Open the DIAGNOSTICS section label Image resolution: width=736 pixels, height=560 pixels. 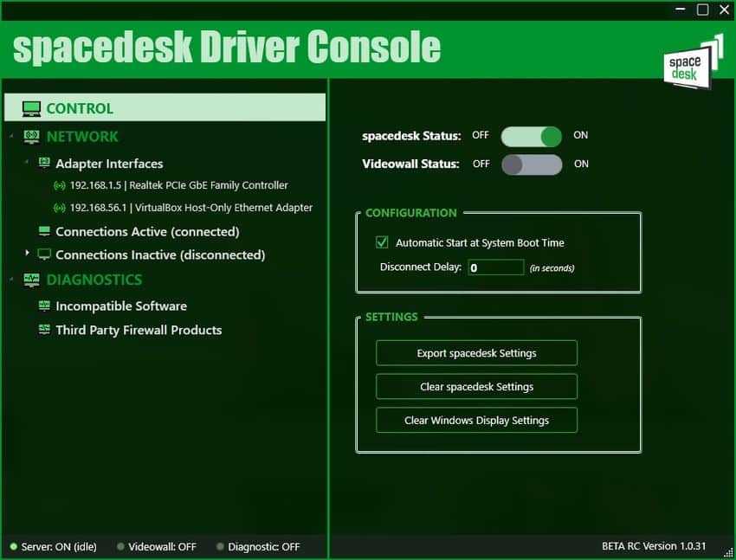94,280
